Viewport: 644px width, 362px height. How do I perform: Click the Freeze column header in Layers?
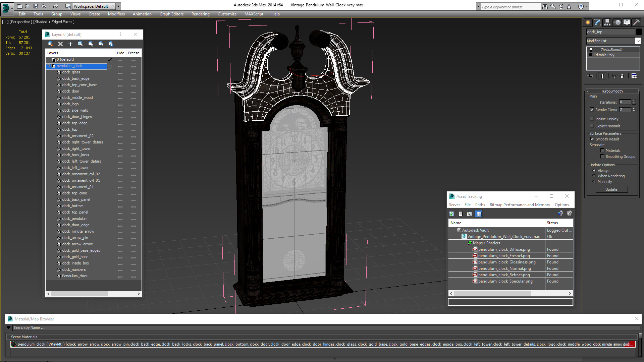(133, 53)
